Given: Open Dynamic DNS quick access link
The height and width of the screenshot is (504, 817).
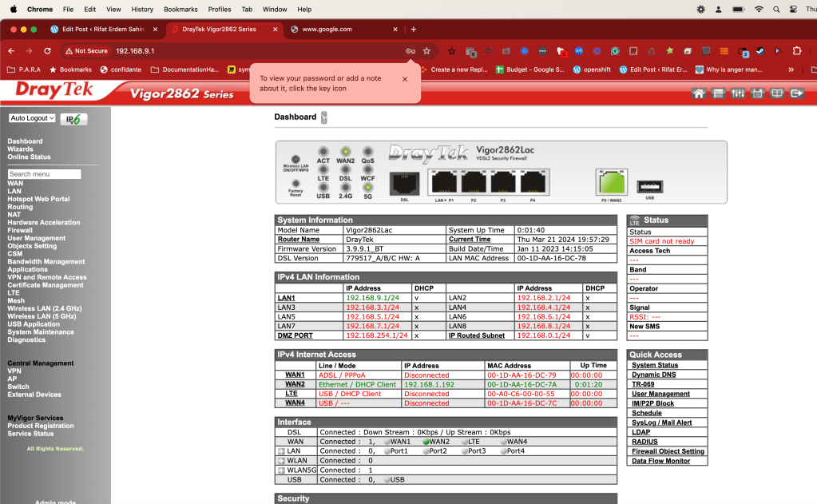Looking at the screenshot, I should [x=653, y=375].
